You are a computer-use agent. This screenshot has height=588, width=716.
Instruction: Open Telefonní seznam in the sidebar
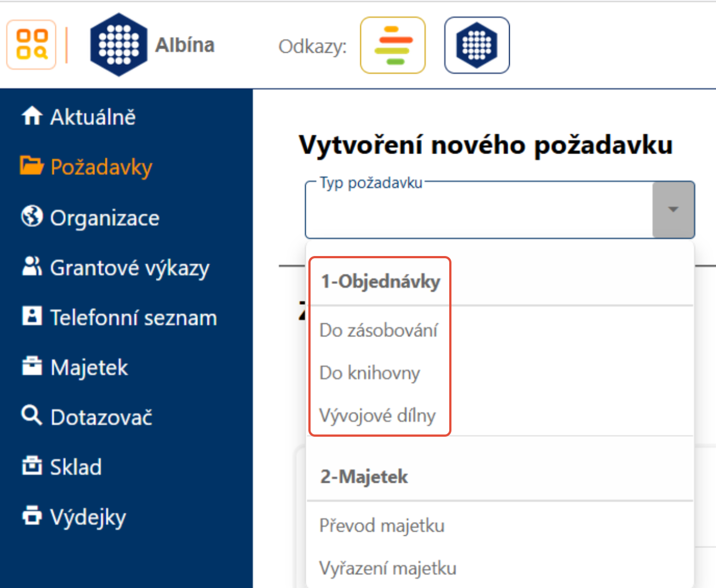point(134,318)
